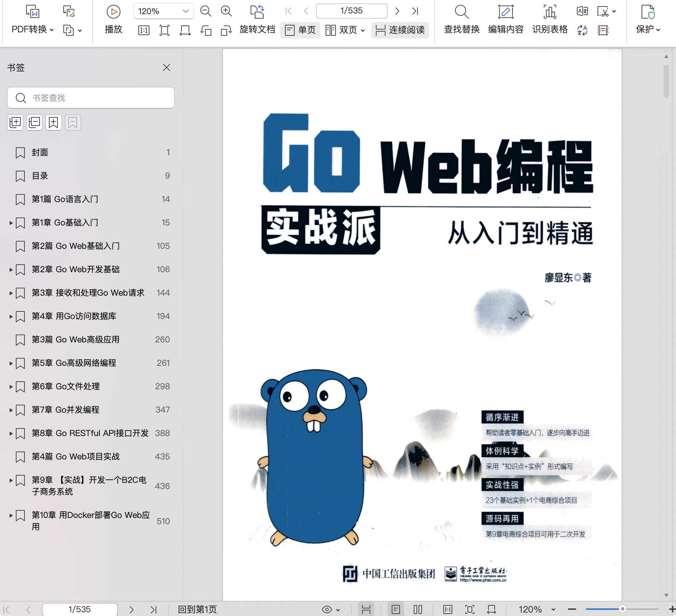Click the fullscreen icon in the status bar
The height and width of the screenshot is (616, 676).
(x=470, y=609)
